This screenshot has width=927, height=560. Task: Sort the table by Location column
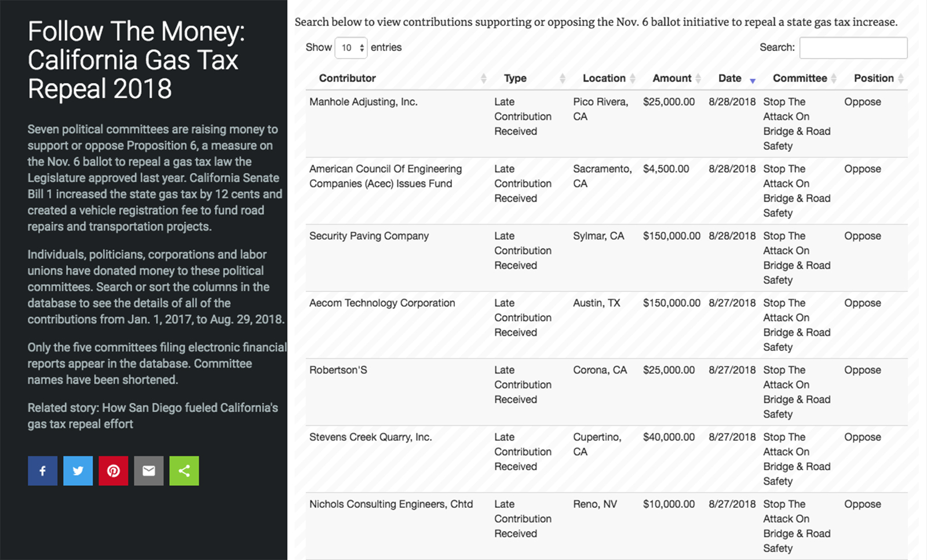point(604,78)
